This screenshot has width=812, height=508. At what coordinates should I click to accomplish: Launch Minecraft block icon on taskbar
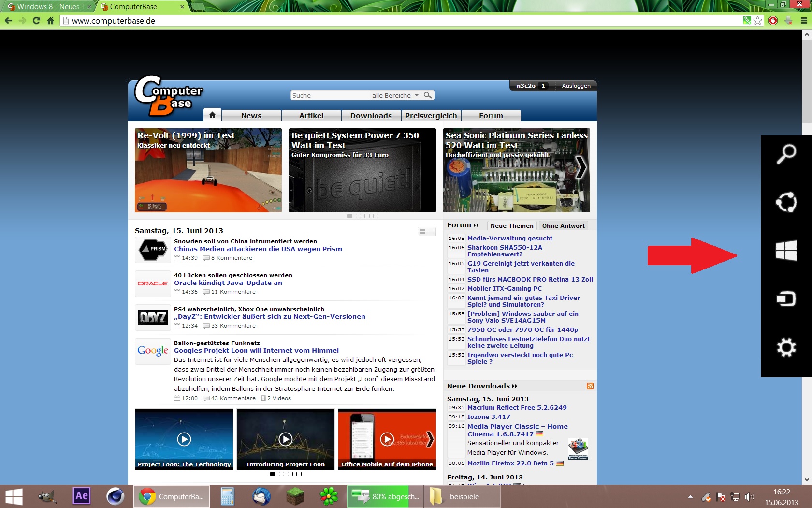[x=295, y=496]
